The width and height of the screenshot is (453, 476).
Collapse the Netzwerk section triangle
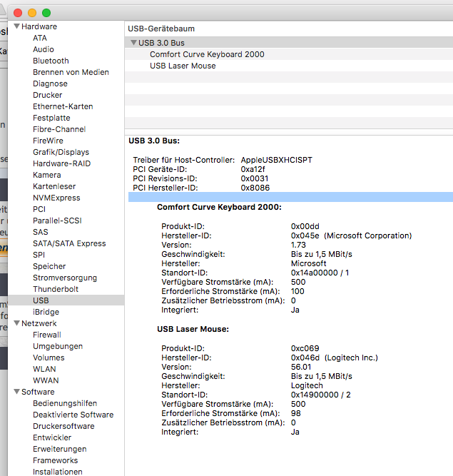click(16, 323)
